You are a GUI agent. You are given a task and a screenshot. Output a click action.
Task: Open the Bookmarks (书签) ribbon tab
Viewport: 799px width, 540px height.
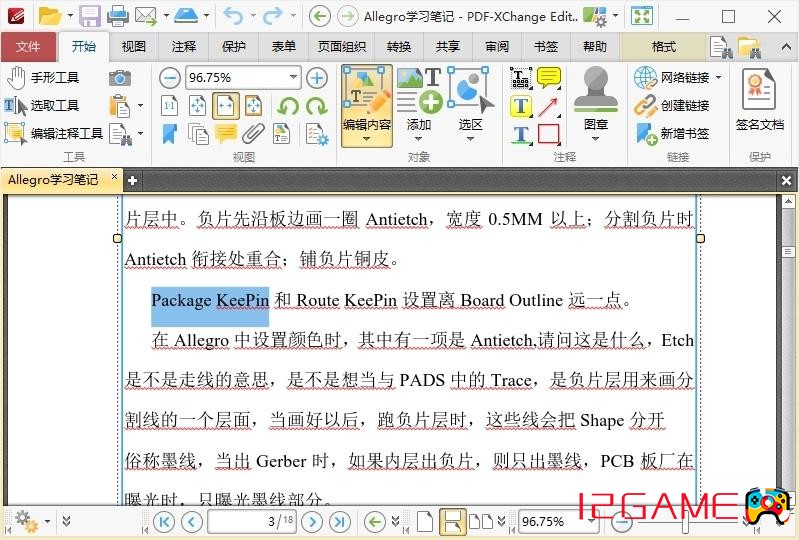point(546,47)
